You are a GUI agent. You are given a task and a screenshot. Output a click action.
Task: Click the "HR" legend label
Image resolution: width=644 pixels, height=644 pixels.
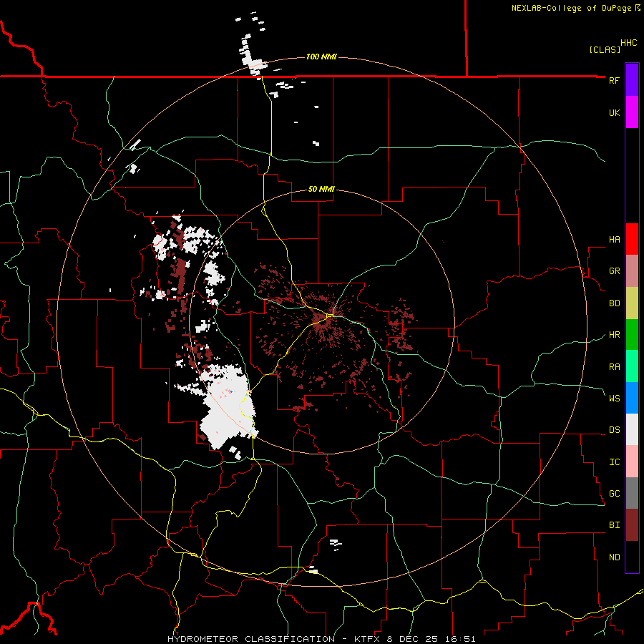(614, 335)
